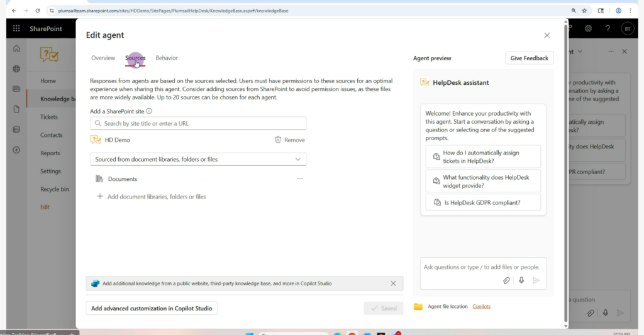Open SharePoint settings gear icon
The width and height of the screenshot is (644, 335).
(x=588, y=28)
